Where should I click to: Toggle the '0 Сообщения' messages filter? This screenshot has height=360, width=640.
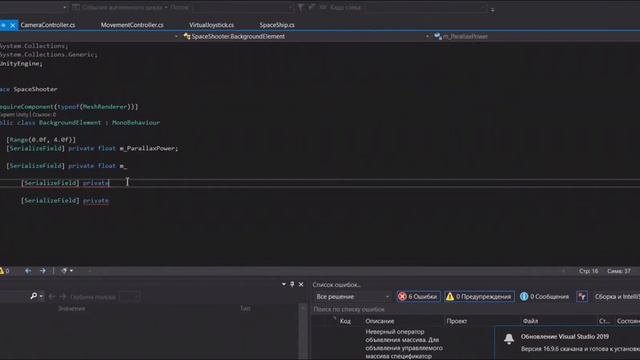[x=544, y=297]
